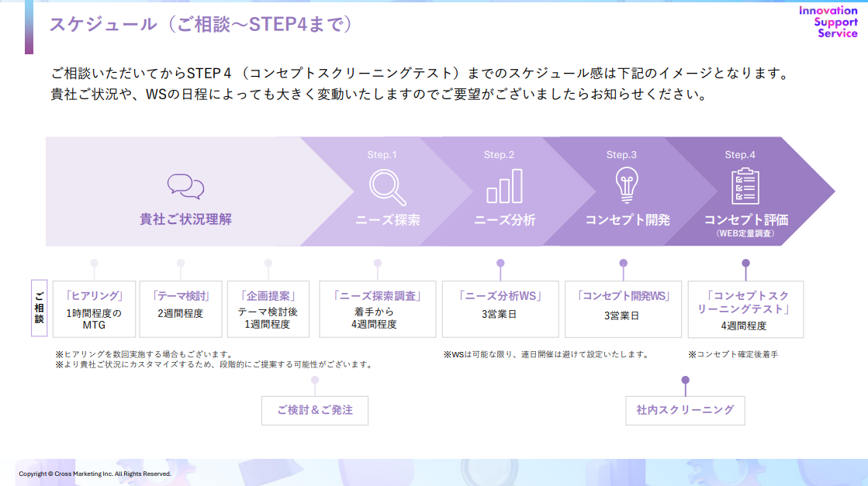Expand the ニーズ探索調査 detail box
Image resolution: width=868 pixels, height=486 pixels.
[x=377, y=308]
